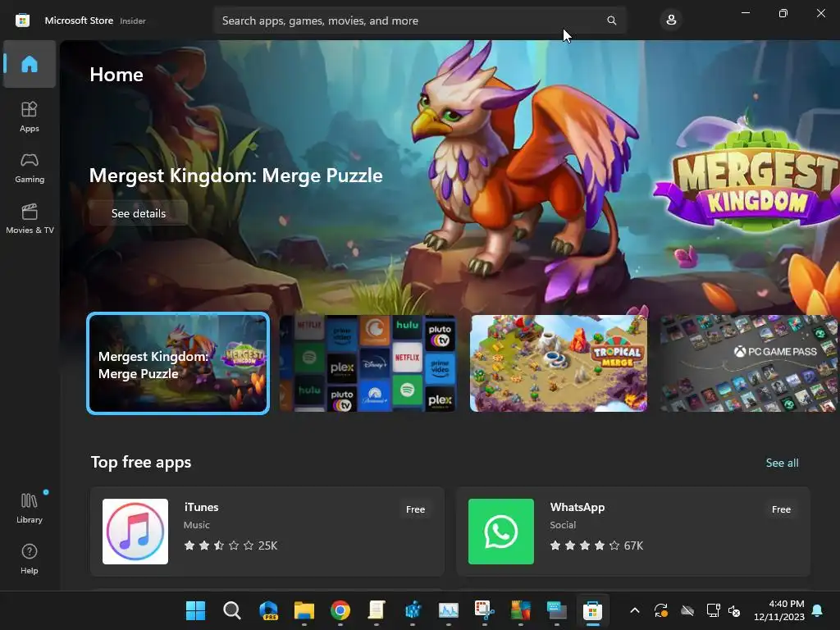Click the WhatsApp app title
Screen dimensions: 840x630
[x=577, y=507]
